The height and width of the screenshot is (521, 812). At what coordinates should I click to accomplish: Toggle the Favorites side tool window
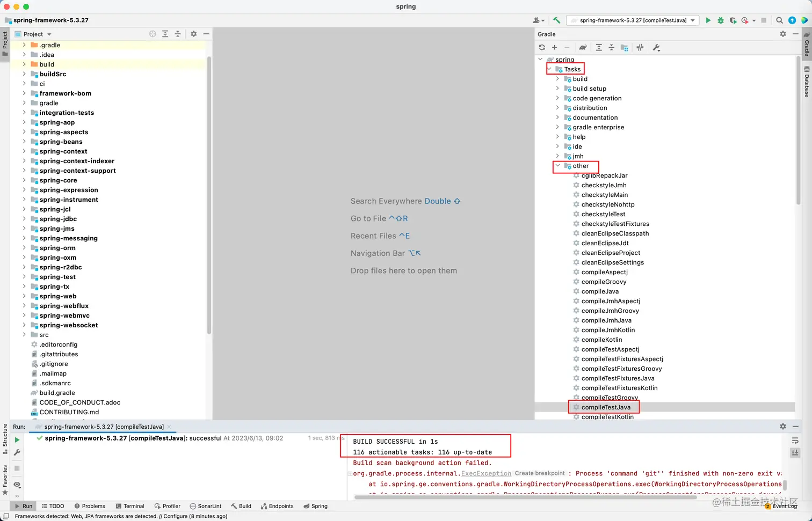5,480
